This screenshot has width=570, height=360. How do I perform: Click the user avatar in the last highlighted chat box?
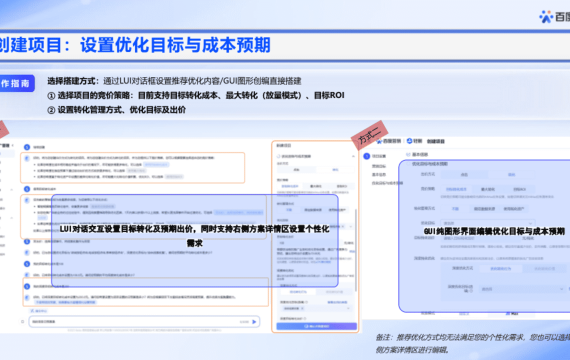point(27,287)
